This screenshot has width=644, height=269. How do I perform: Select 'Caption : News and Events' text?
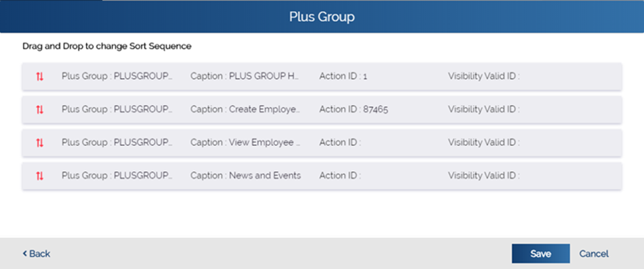[x=246, y=176]
